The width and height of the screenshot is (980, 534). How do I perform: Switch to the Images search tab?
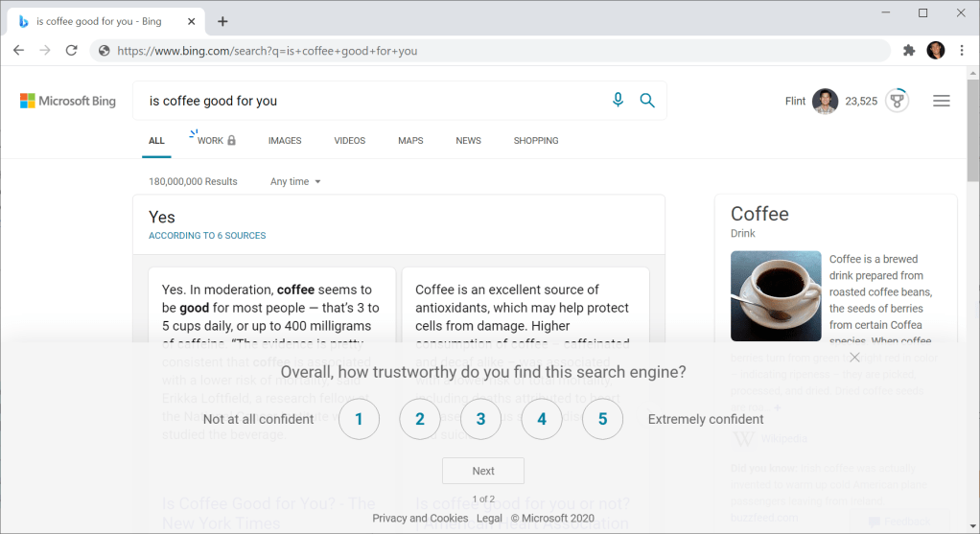285,141
